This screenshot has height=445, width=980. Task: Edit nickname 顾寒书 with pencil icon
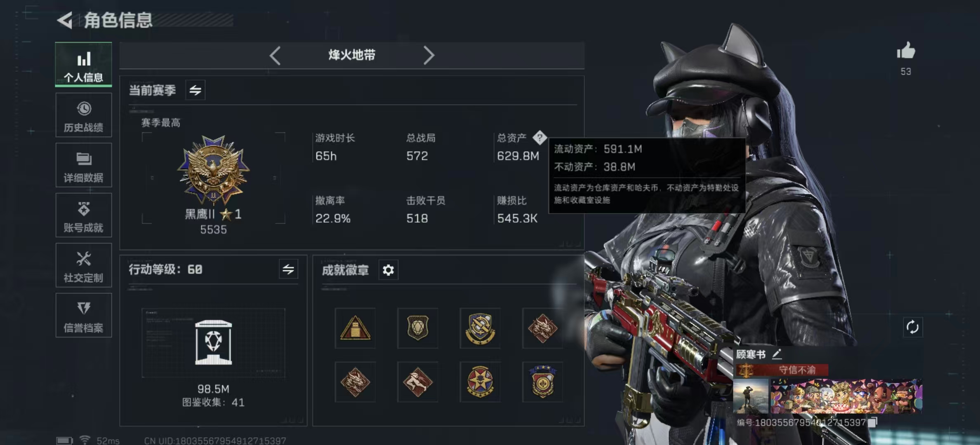coord(777,354)
